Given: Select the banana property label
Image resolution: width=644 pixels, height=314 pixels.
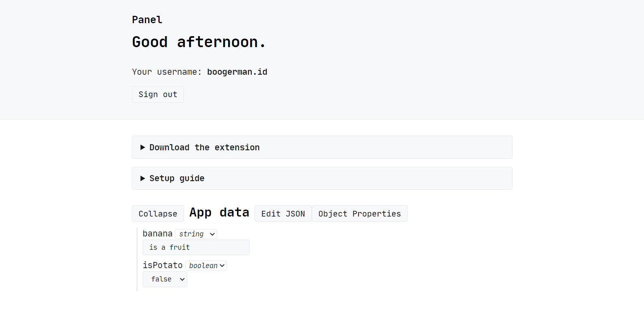Looking at the screenshot, I should click(158, 233).
